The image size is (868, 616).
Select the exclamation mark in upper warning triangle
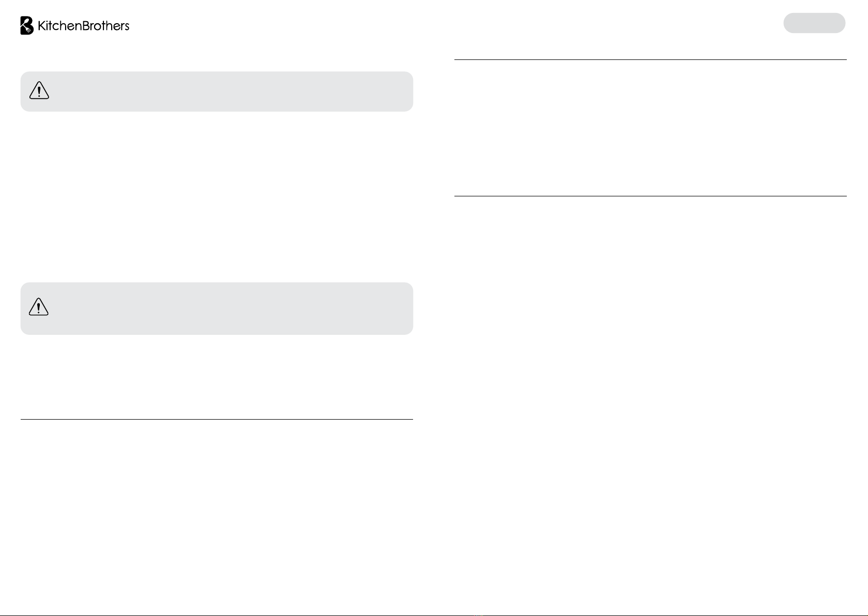(x=39, y=92)
